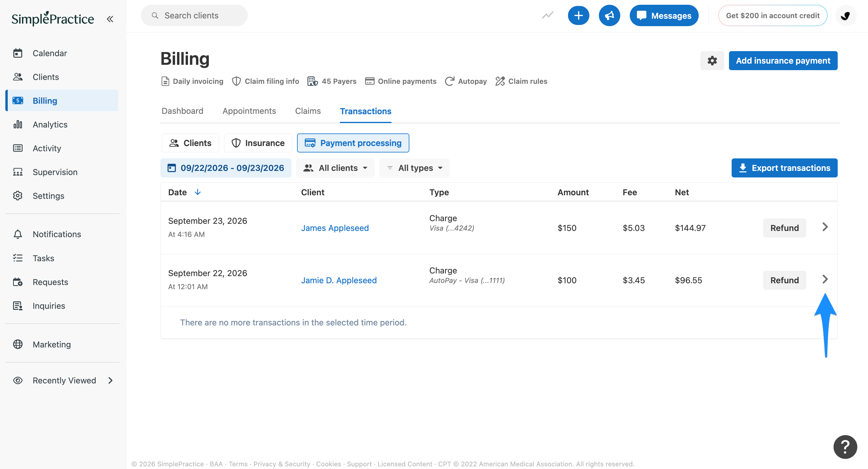Open Requests in the sidebar
This screenshot has width=868, height=469.
coord(50,282)
